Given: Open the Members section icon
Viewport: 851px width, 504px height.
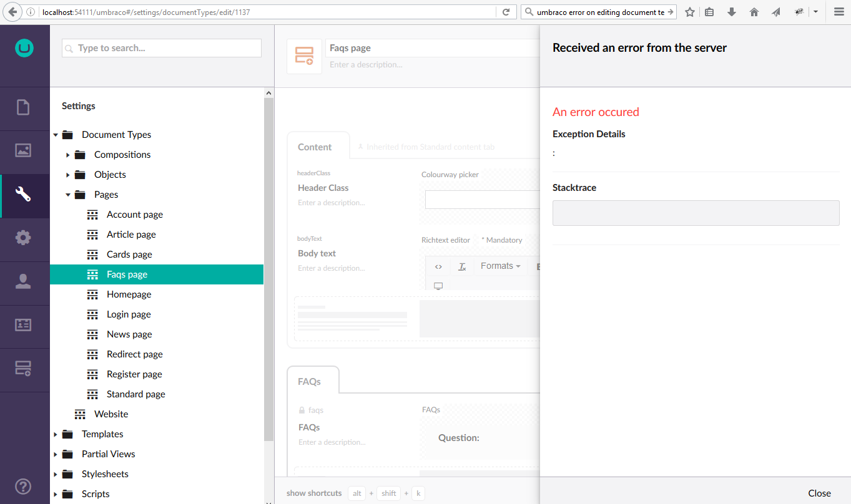Looking at the screenshot, I should pyautogui.click(x=23, y=325).
